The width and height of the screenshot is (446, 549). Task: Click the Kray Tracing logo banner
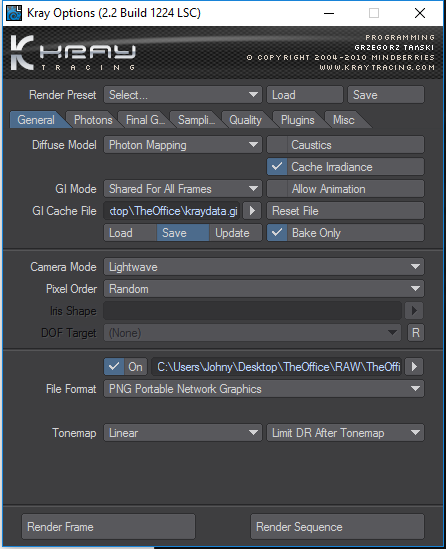click(x=223, y=53)
